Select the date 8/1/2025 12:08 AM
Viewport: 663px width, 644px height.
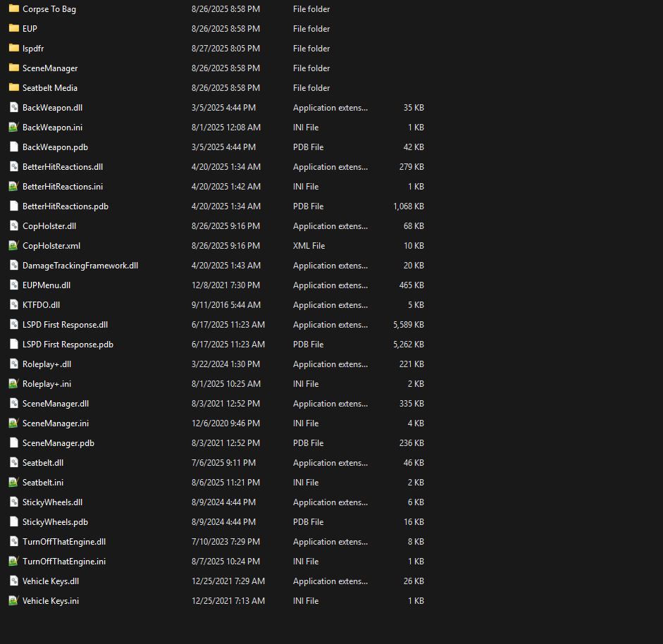click(x=225, y=128)
